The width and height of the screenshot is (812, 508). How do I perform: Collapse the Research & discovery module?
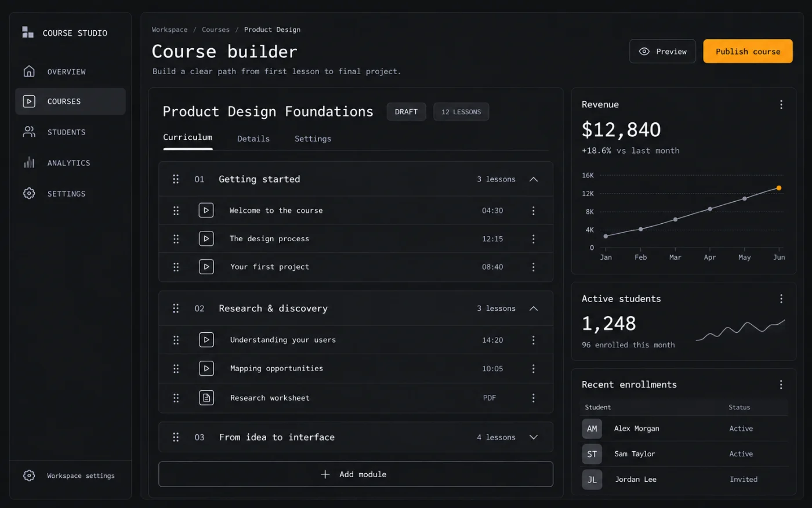tap(534, 309)
